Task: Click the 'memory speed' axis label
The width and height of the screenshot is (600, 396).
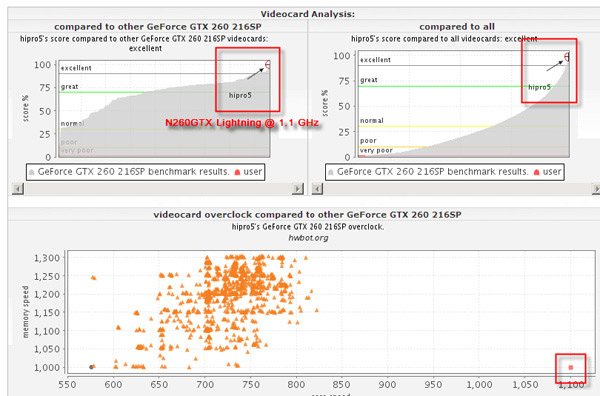Action: (x=26, y=312)
